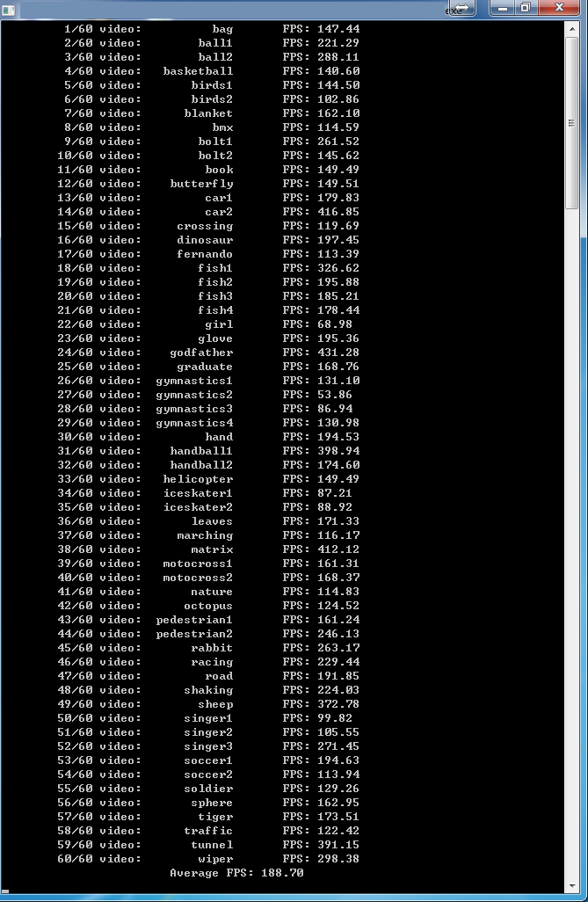Click the 'pedestrian1' result line
Viewport: 588px width, 902px height.
(x=208, y=620)
